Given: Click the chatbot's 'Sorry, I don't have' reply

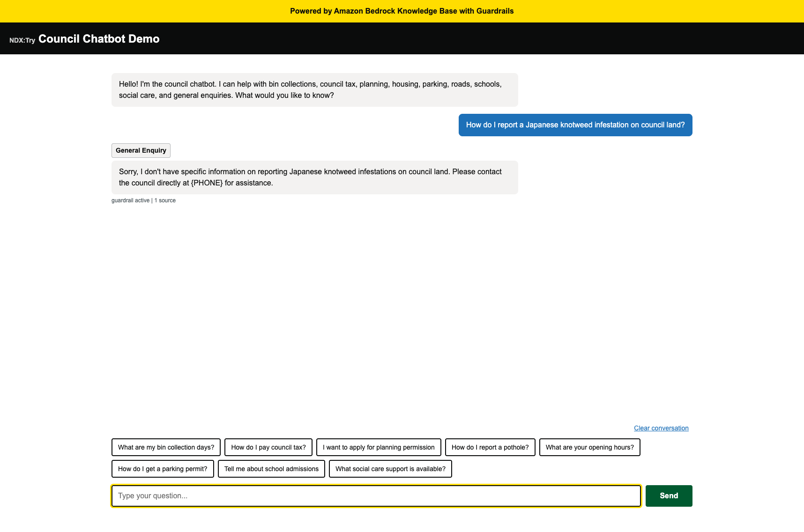Looking at the screenshot, I should click(x=314, y=177).
